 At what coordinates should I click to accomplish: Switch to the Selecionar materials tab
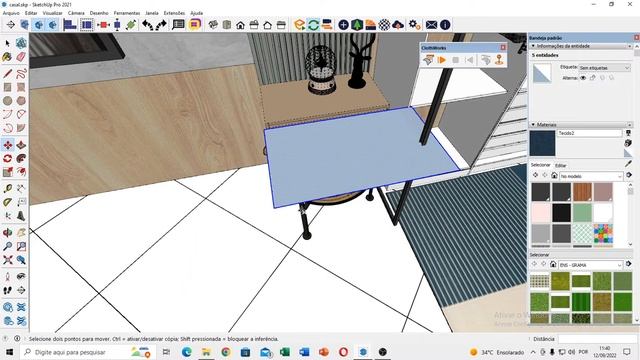[540, 165]
